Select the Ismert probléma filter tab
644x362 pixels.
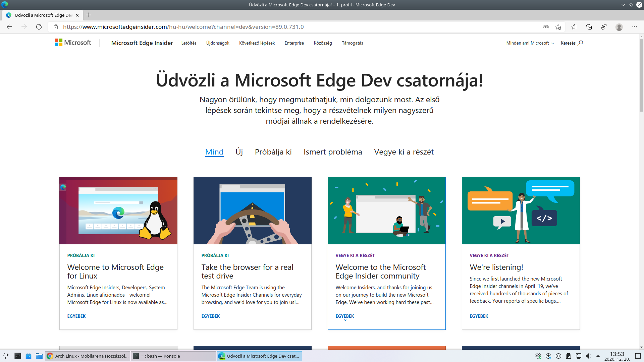pyautogui.click(x=333, y=152)
